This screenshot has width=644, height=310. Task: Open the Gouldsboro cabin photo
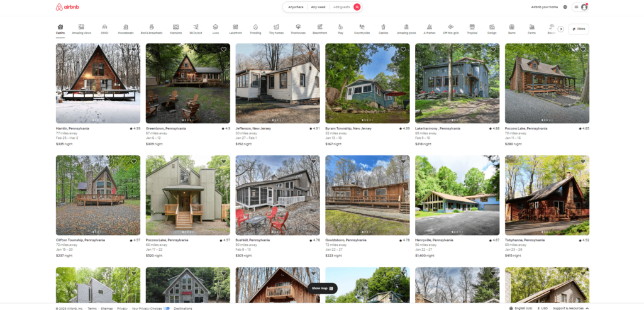[367, 195]
